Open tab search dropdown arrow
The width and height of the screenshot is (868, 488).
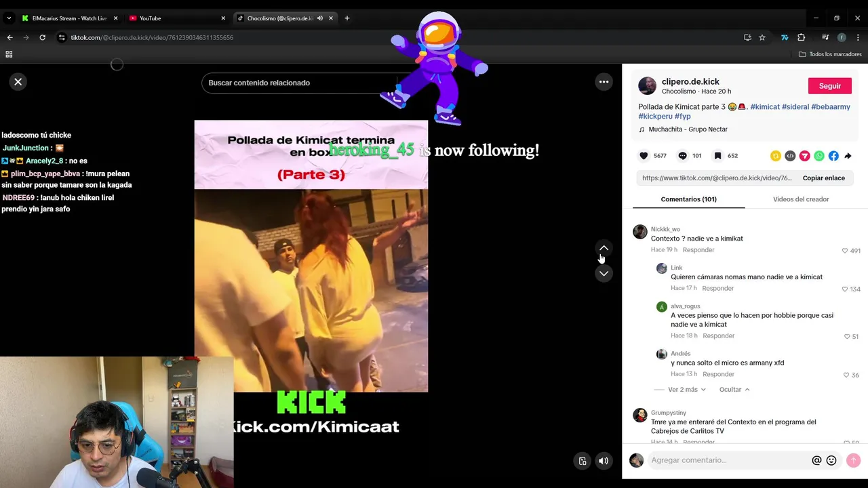(8, 18)
